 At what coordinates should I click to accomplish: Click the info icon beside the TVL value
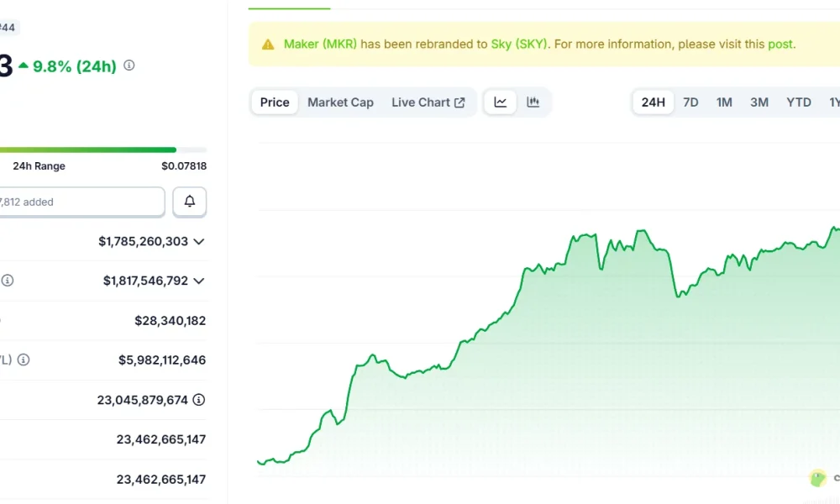[22, 360]
